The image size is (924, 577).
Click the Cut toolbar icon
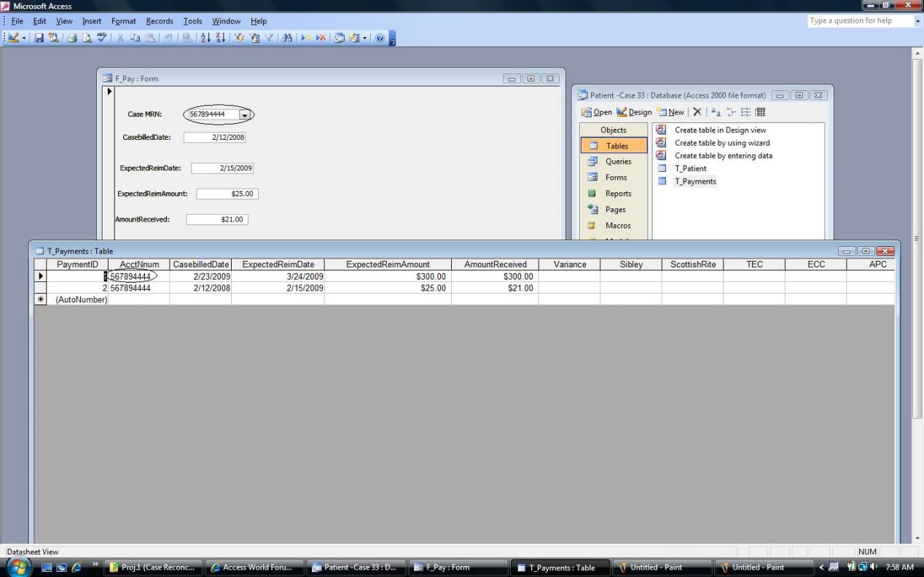[120, 38]
